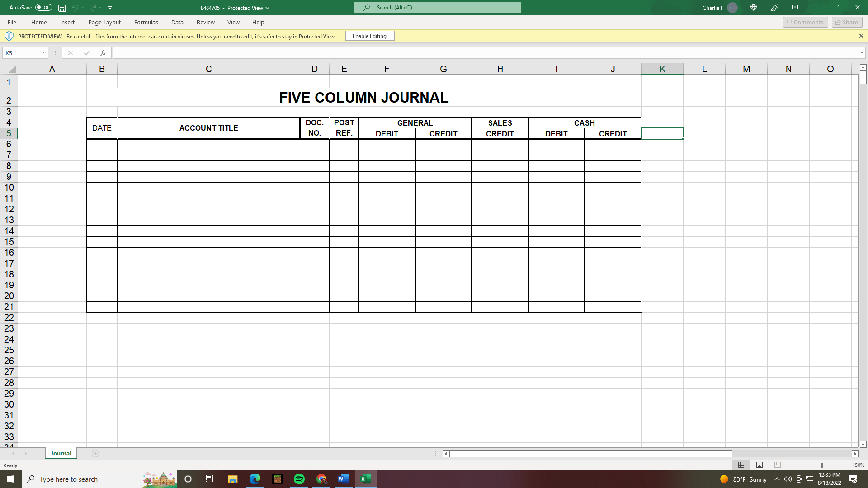Select the Normal view icon
Image resolution: width=868 pixels, height=488 pixels.
pos(741,465)
